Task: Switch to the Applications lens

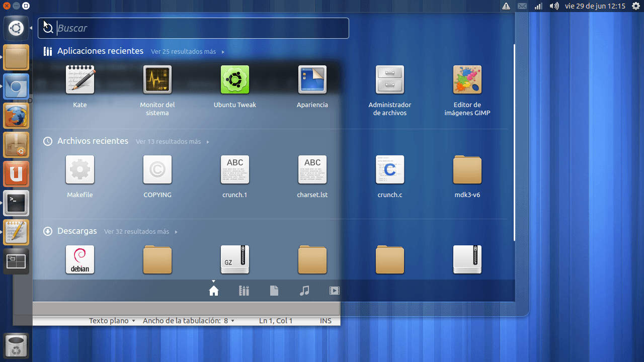Action: click(244, 291)
